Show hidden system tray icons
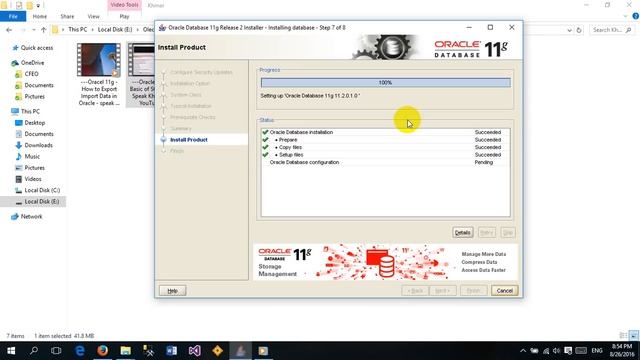 (523, 351)
